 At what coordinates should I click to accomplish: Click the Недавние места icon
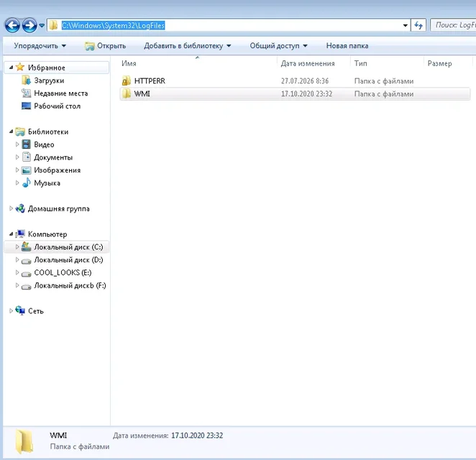[26, 93]
